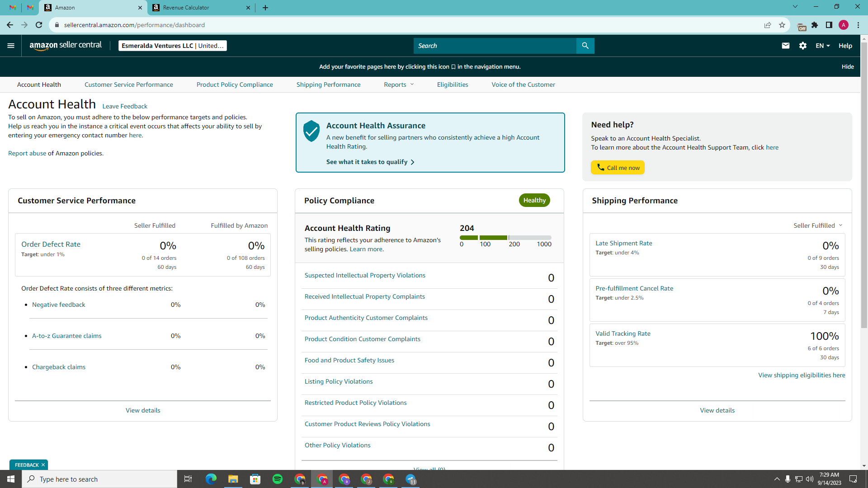Click the Call me now button
Image resolution: width=868 pixels, height=488 pixels.
(x=618, y=168)
